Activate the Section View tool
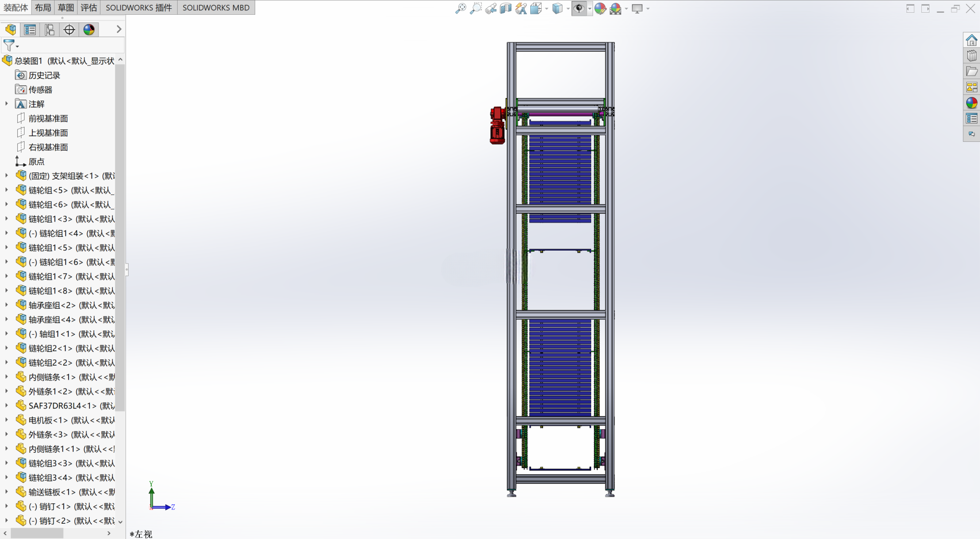Viewport: 980px width, 539px height. [505, 8]
